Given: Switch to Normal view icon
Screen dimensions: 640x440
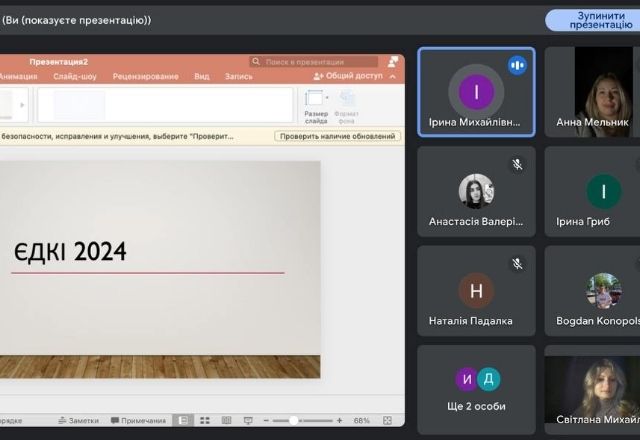Looking at the screenshot, I should [x=182, y=421].
